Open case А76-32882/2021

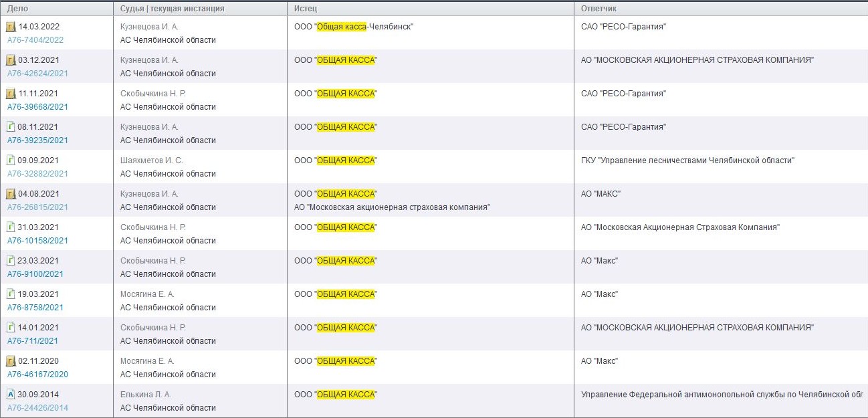(37, 174)
